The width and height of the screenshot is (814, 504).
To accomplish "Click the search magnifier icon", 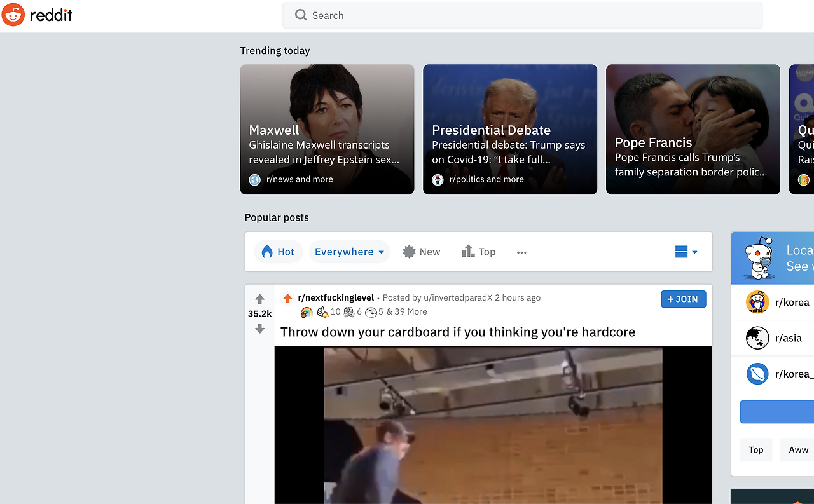I will point(300,15).
